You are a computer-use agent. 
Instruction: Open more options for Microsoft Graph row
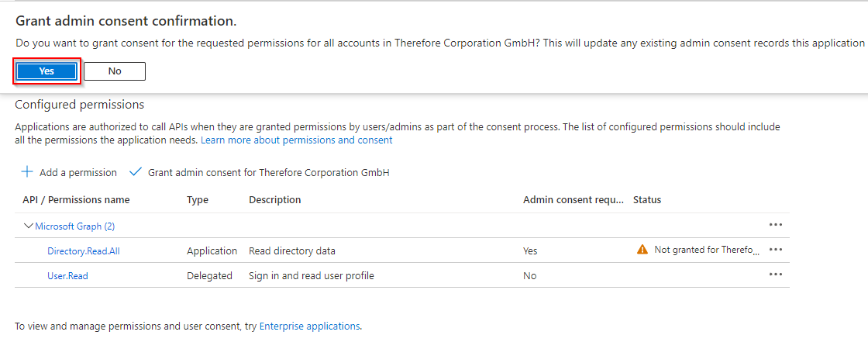776,225
